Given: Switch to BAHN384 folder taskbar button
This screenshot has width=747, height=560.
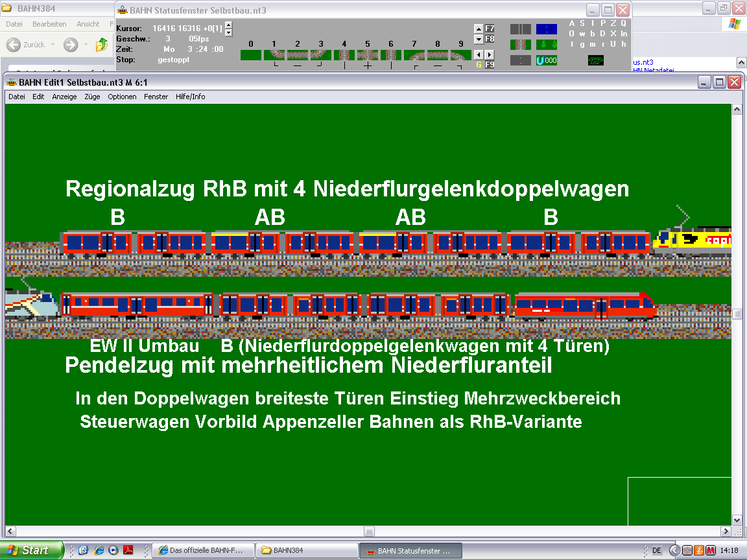Looking at the screenshot, I should (x=306, y=550).
